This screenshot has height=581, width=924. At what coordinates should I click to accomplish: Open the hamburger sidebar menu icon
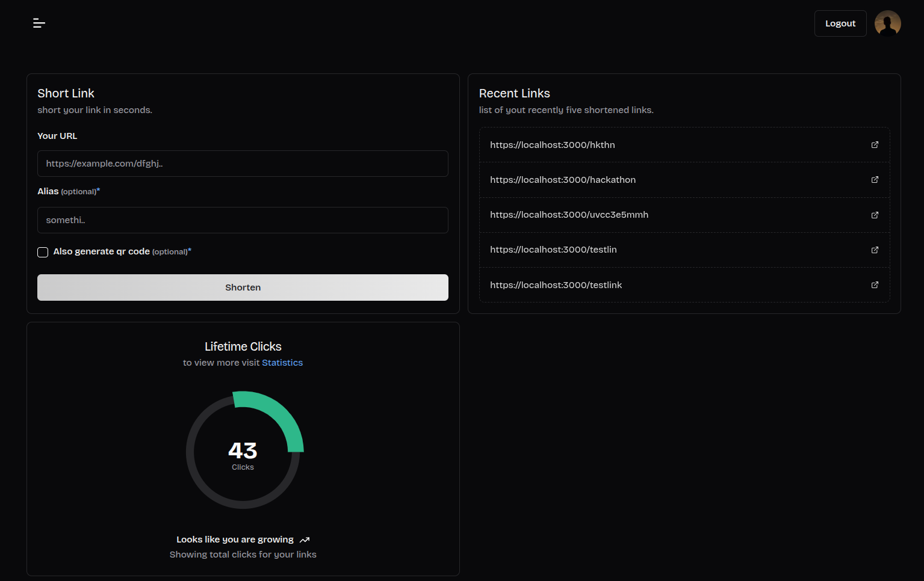tap(39, 23)
